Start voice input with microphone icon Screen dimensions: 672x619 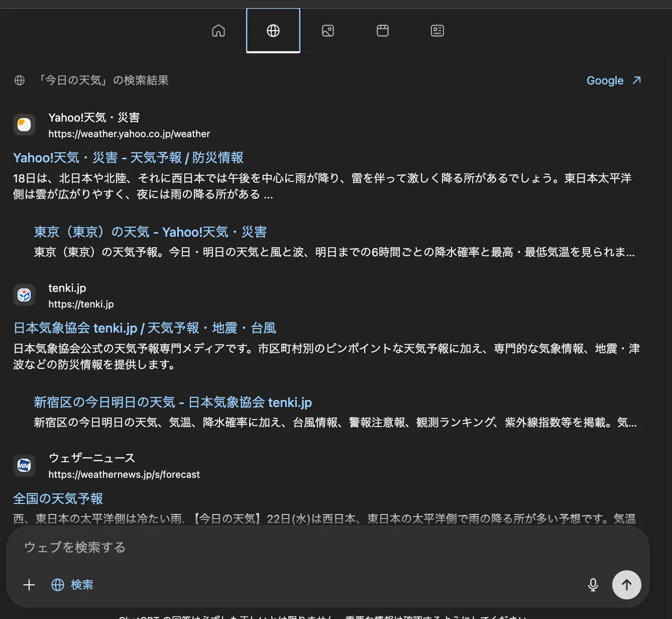click(593, 585)
